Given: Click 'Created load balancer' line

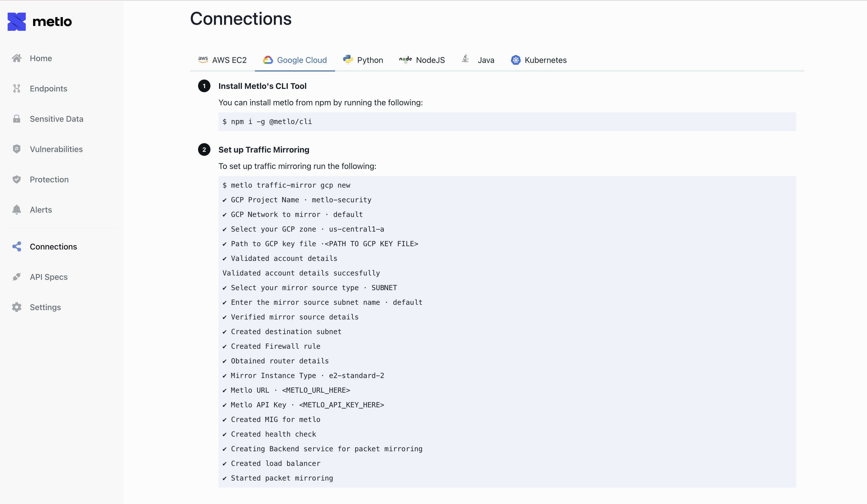Looking at the screenshot, I should (272, 463).
